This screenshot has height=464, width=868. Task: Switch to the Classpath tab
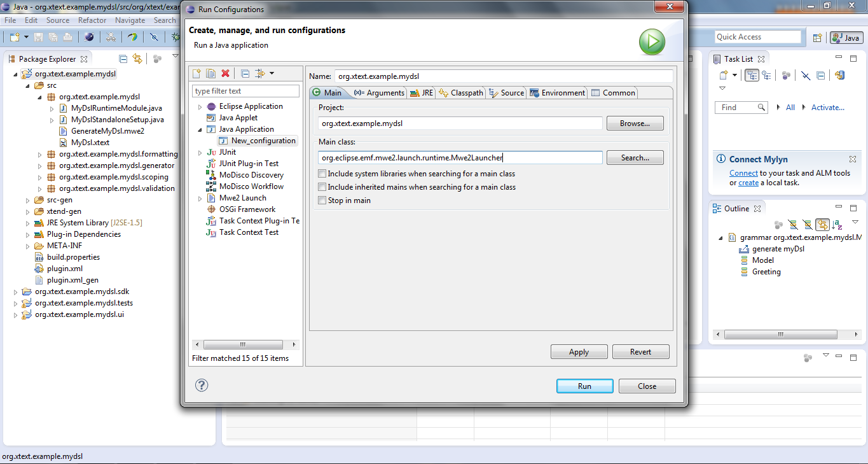[461, 93]
